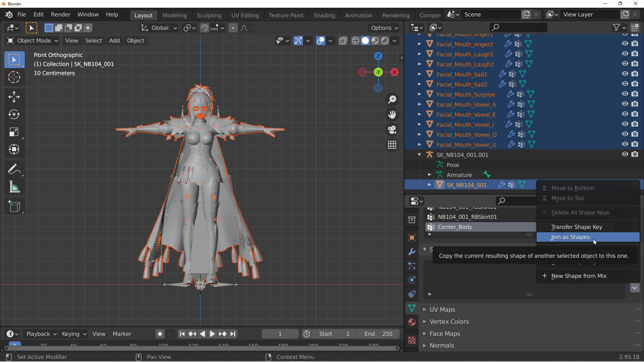Click the zoom magnifier icon in the viewport
Screen dimensions: 644x362
pos(392,100)
